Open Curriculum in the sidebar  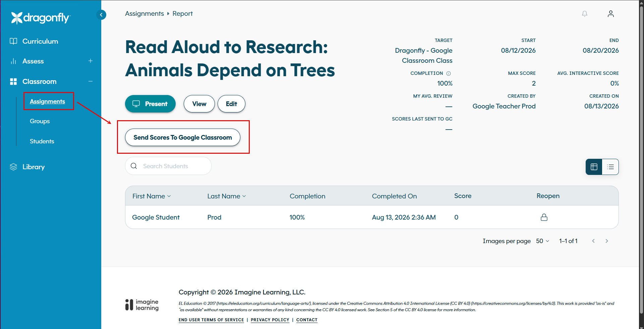pyautogui.click(x=40, y=41)
